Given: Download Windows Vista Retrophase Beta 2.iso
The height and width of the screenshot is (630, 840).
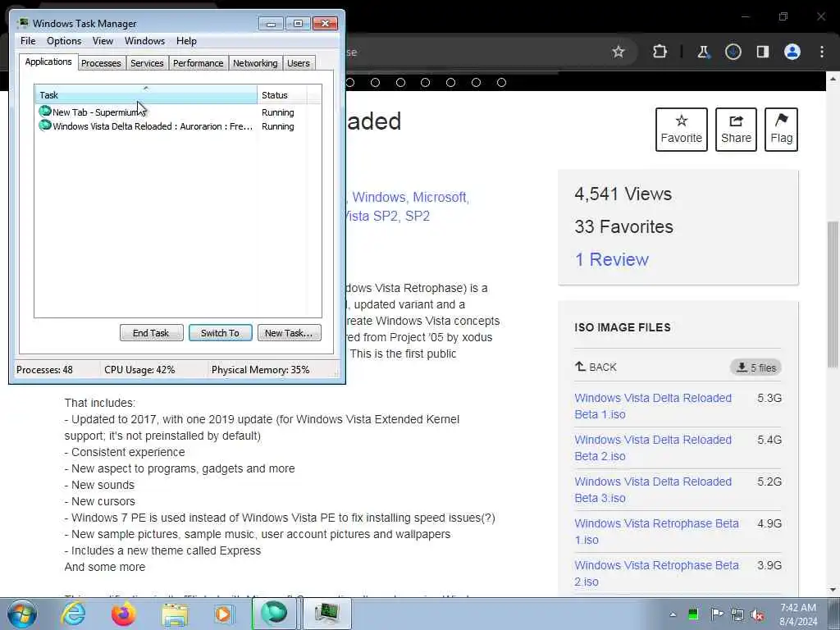Looking at the screenshot, I should 656,573.
